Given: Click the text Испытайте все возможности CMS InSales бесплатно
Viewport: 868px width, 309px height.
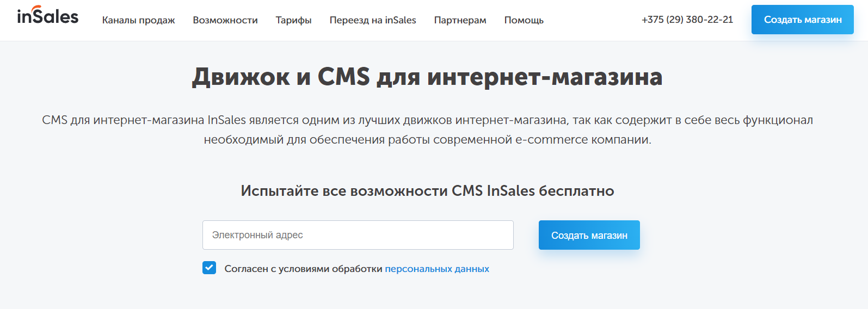Looking at the screenshot, I should point(428,191).
